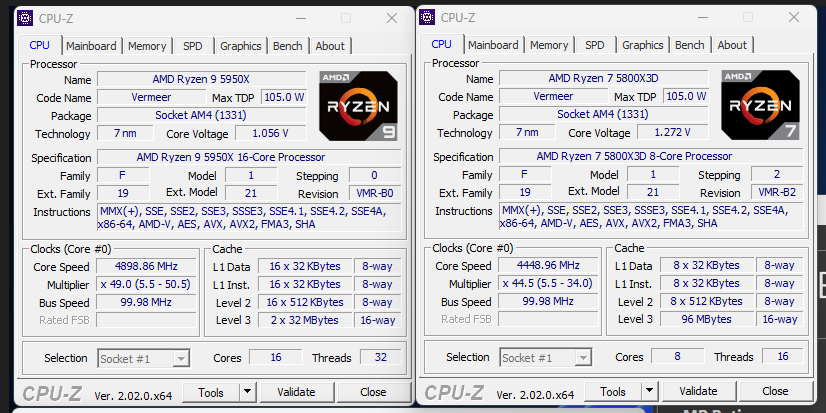
Task: Click the CPU-Z app icon in right window title bar
Action: [427, 17]
